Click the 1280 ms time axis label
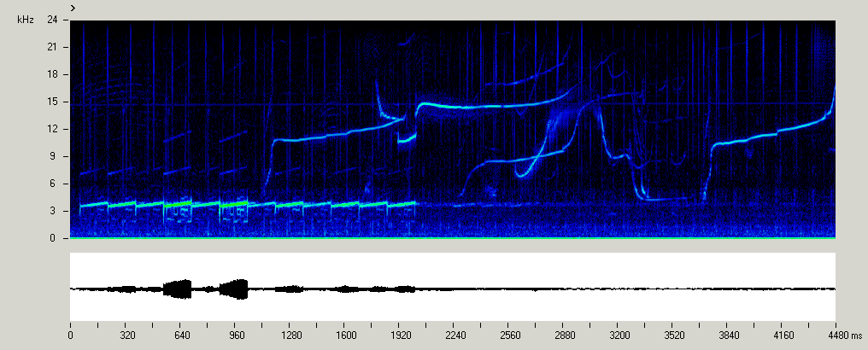 coord(291,335)
